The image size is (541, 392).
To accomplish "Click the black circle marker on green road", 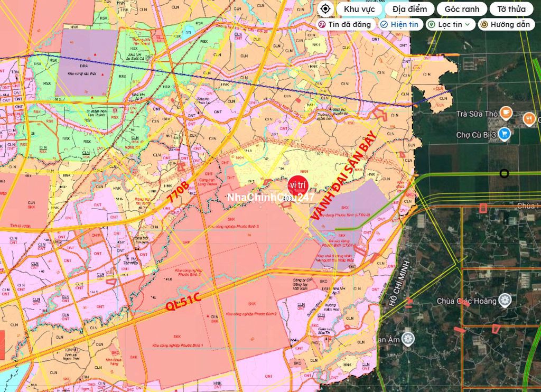I will [x=505, y=173].
